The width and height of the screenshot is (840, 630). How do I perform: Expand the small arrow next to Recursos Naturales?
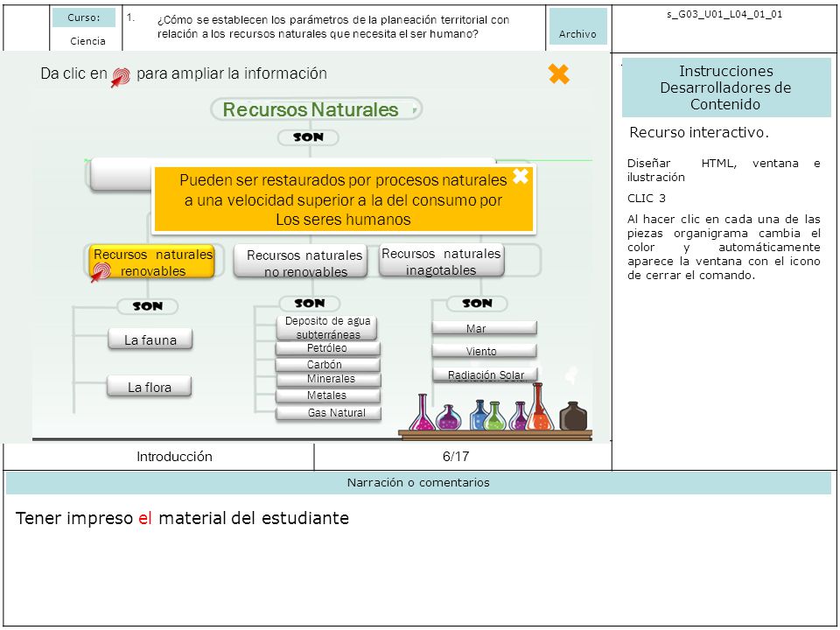point(415,111)
